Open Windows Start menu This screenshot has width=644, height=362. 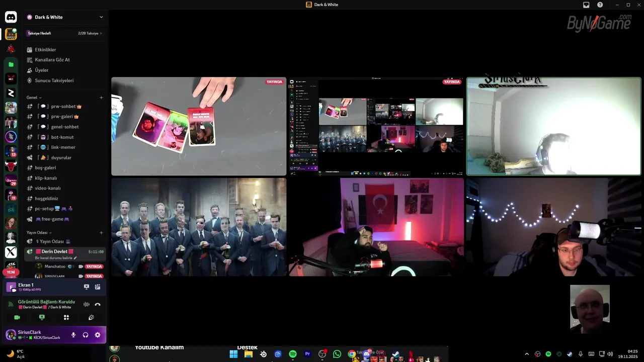tap(233, 354)
